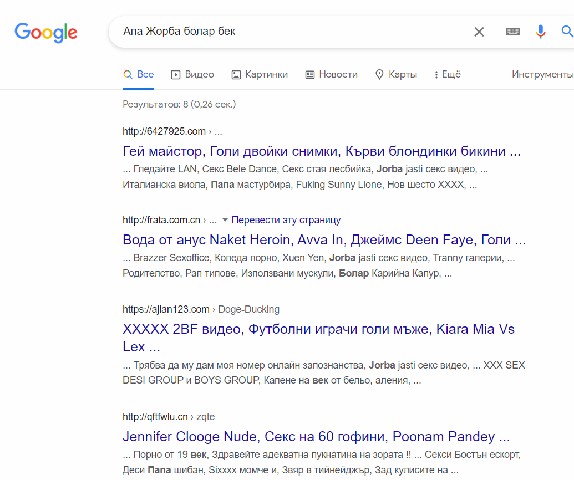Switch to the Карты tab
Screen dimensions: 574x480
396,75
